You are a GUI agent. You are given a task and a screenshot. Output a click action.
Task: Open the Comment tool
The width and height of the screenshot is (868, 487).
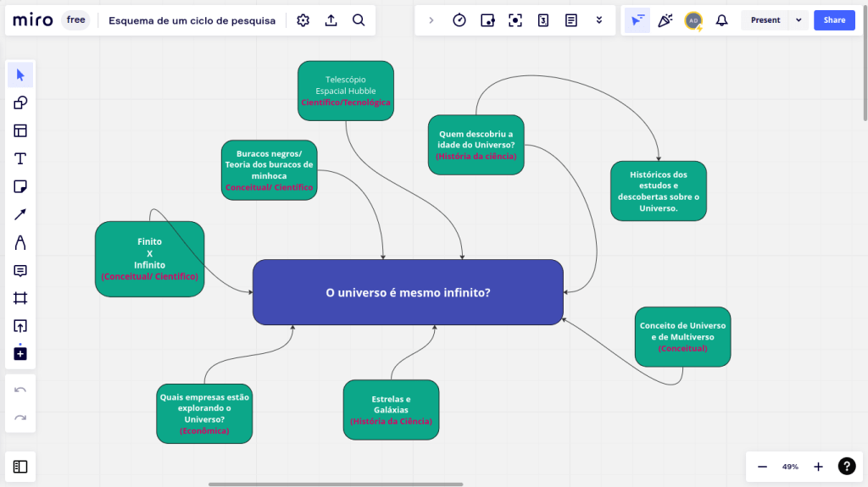click(x=20, y=270)
